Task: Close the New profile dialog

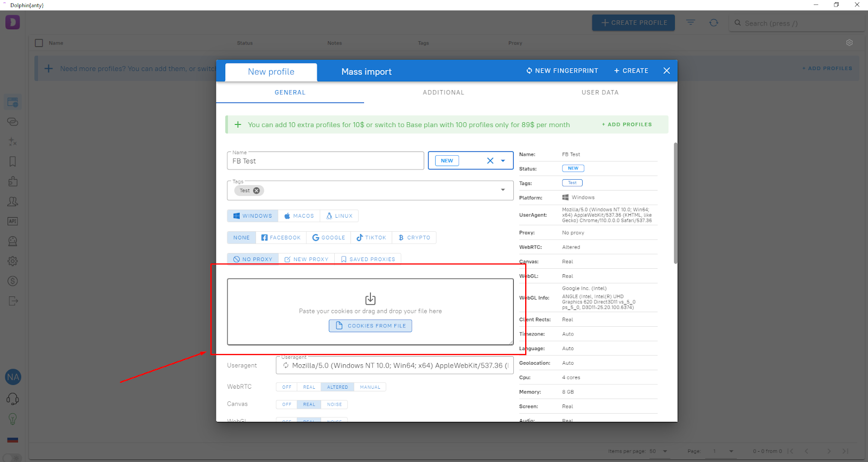Action: (x=667, y=71)
